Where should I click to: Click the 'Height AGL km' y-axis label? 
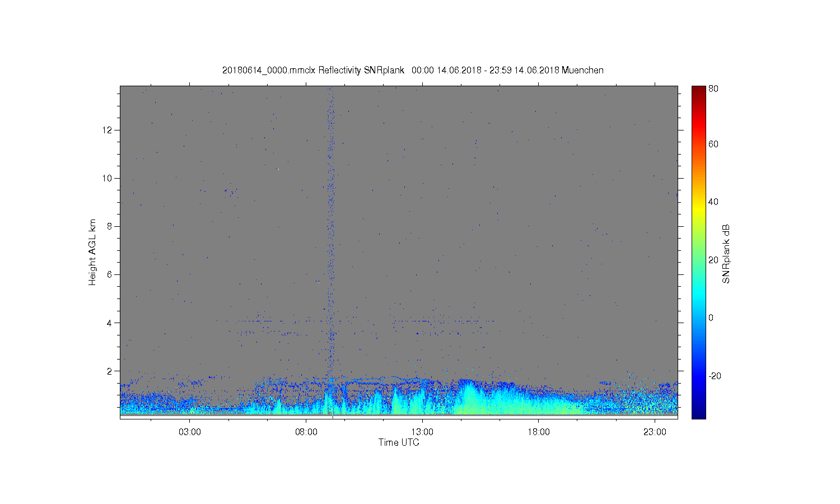[92, 252]
